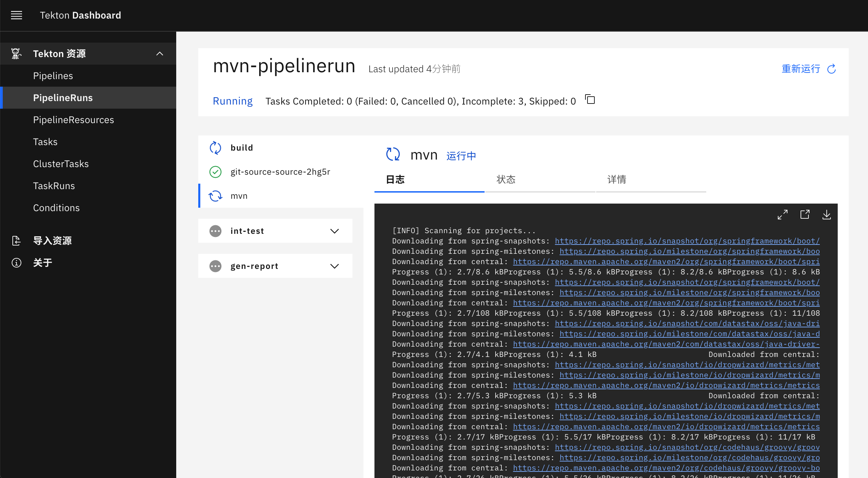Click the build task running icon

pos(215,148)
